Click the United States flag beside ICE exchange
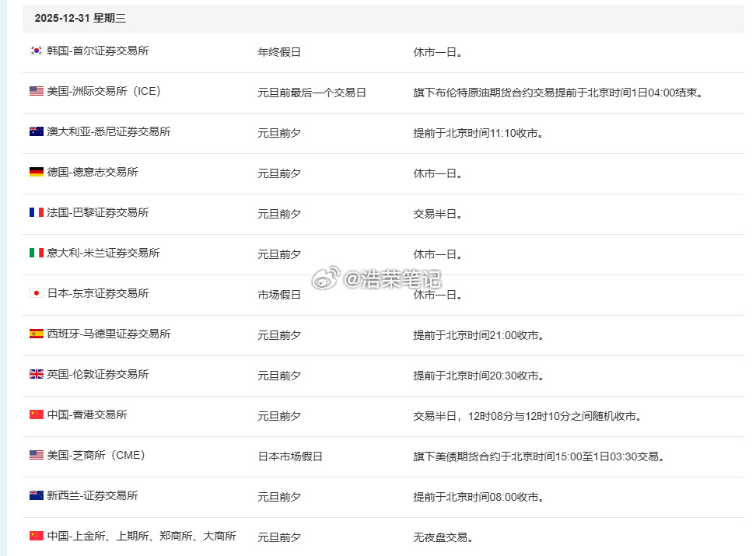Viewport: 756px width, 556px height. pyautogui.click(x=36, y=91)
